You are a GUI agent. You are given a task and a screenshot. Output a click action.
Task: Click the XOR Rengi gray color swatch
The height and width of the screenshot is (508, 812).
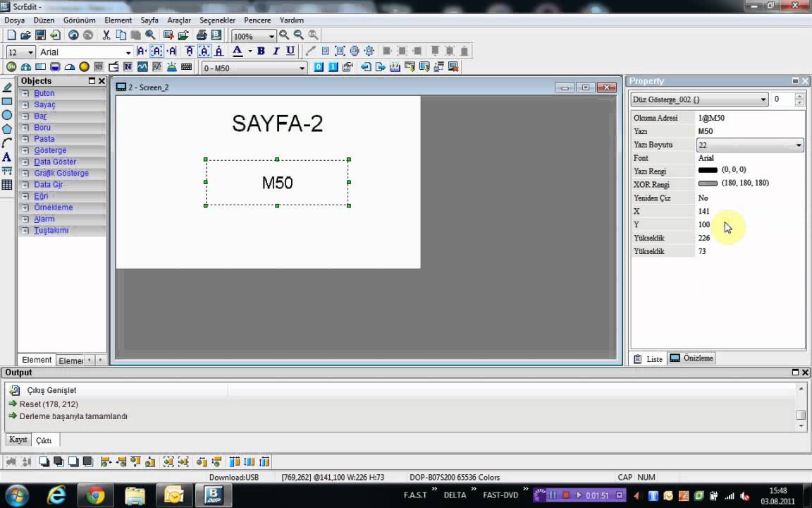(x=708, y=183)
